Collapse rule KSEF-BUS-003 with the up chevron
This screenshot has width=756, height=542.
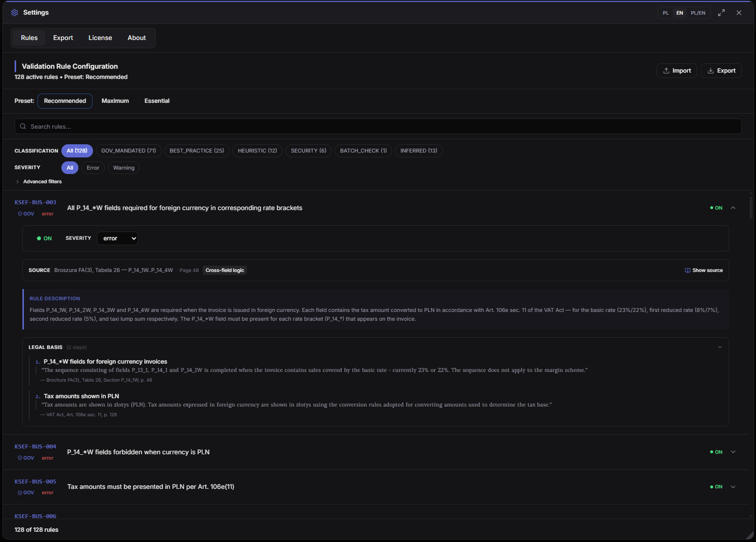point(733,208)
